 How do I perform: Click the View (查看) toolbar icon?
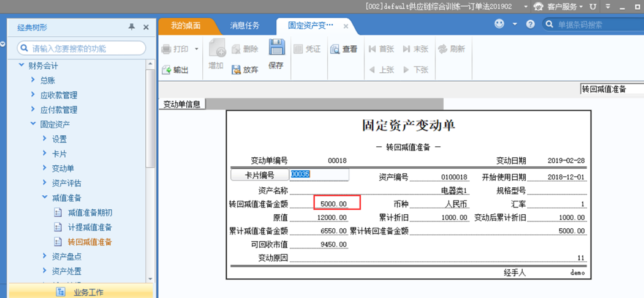335,49
